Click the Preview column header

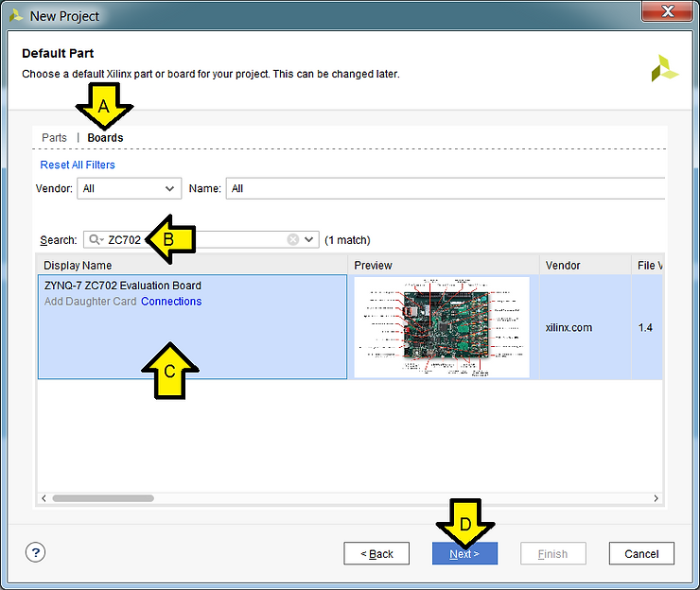pyautogui.click(x=444, y=265)
